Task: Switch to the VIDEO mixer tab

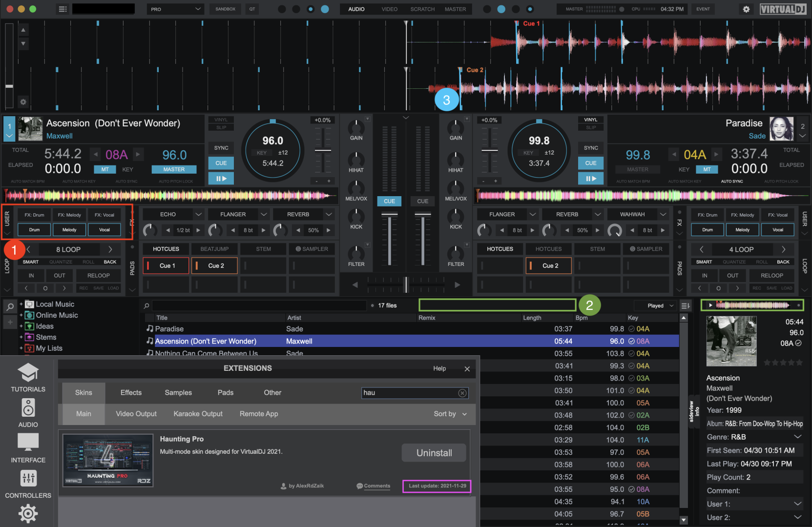Action: pyautogui.click(x=390, y=9)
